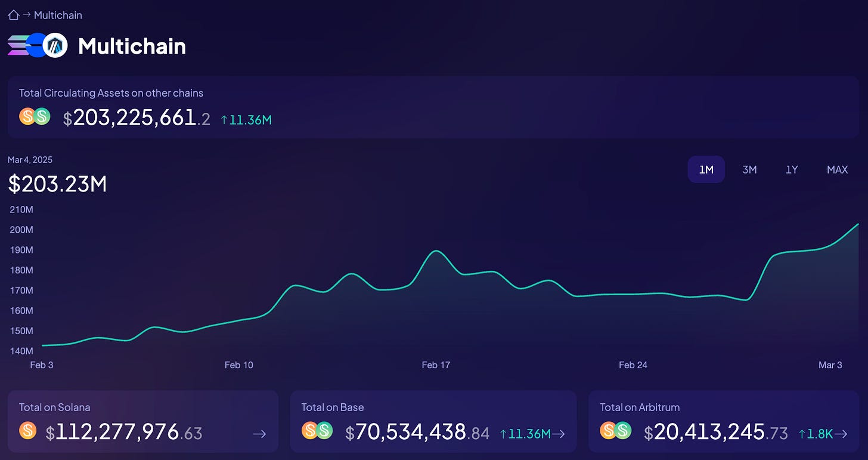Click the 140M y-axis label

(21, 351)
